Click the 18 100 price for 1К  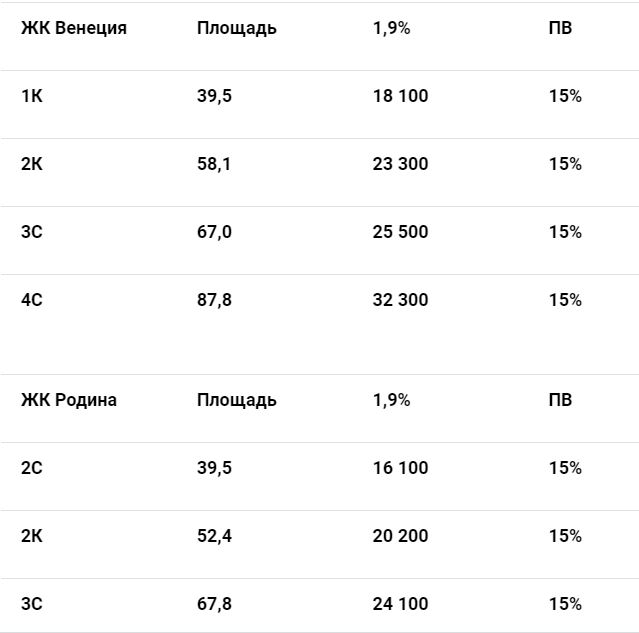pyautogui.click(x=400, y=96)
